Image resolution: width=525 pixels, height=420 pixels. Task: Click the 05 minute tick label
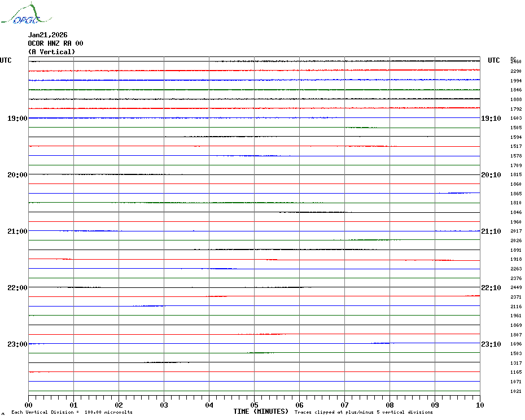(254, 405)
